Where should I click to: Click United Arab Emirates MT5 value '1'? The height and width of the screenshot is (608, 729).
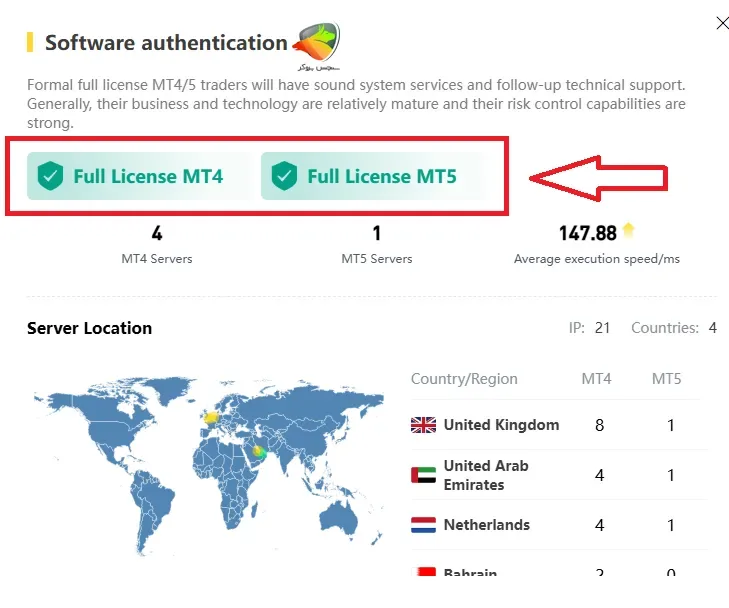click(x=671, y=475)
